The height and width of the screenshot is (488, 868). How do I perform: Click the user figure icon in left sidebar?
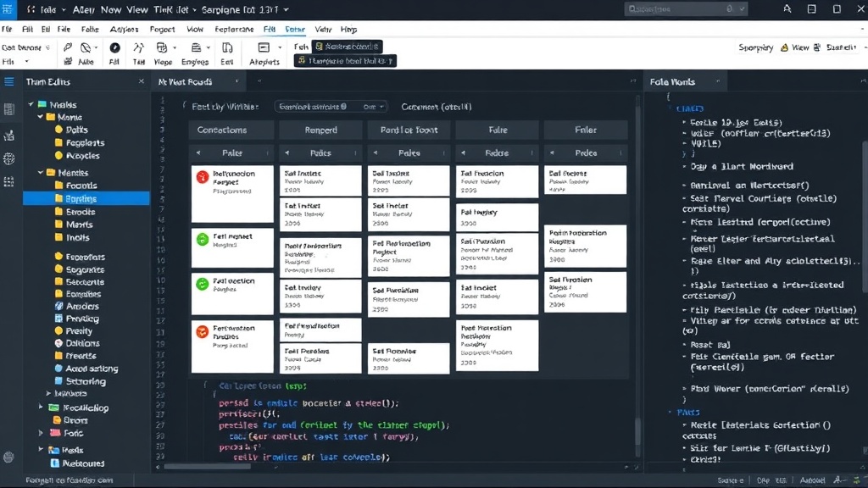[x=8, y=135]
